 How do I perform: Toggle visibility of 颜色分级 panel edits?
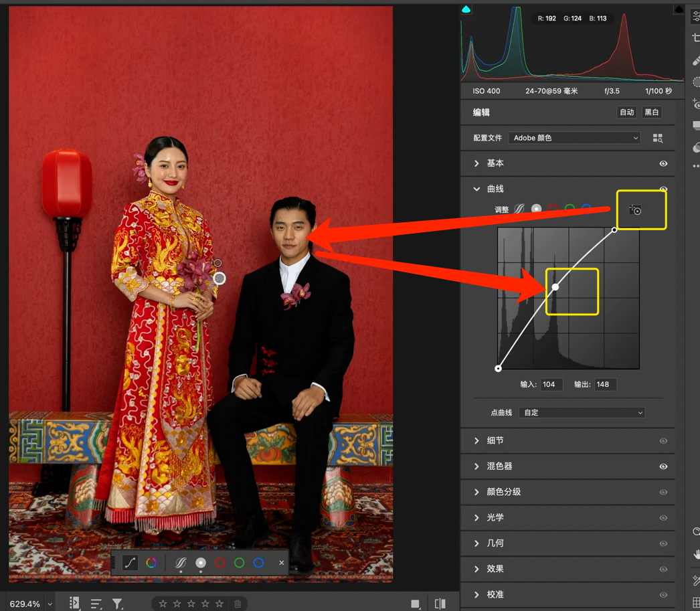pos(663,492)
